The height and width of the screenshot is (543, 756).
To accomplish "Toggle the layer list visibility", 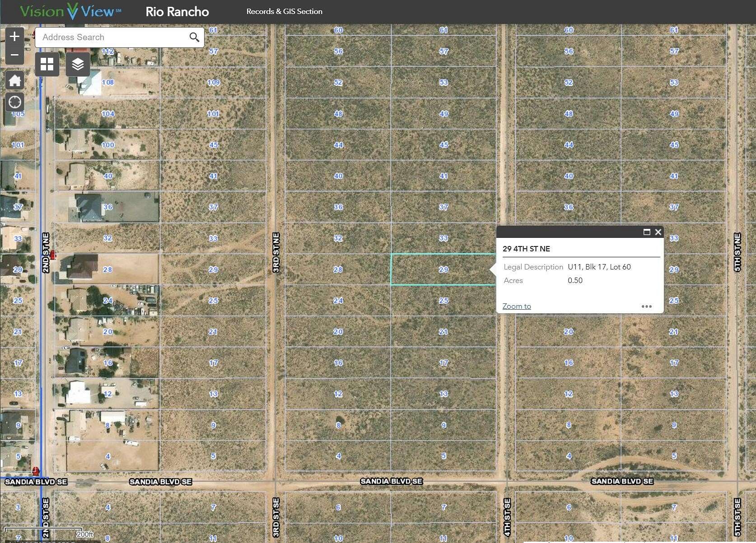I will point(77,64).
